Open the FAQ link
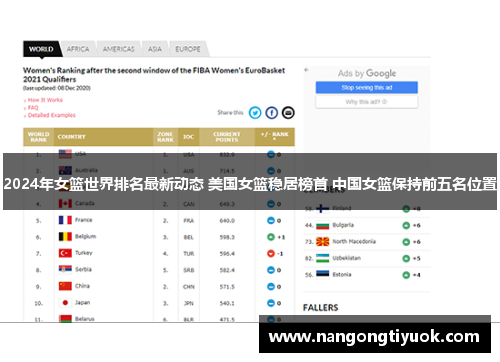 [x=33, y=108]
